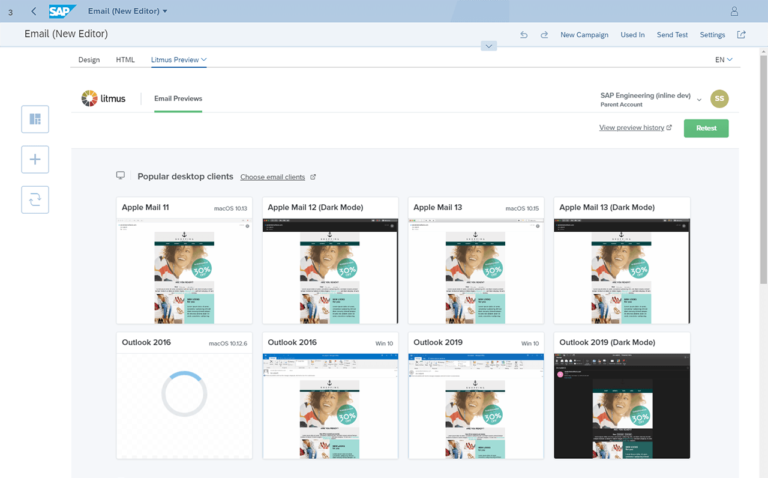The height and width of the screenshot is (478, 768).
Task: Click Used In
Action: pos(632,35)
